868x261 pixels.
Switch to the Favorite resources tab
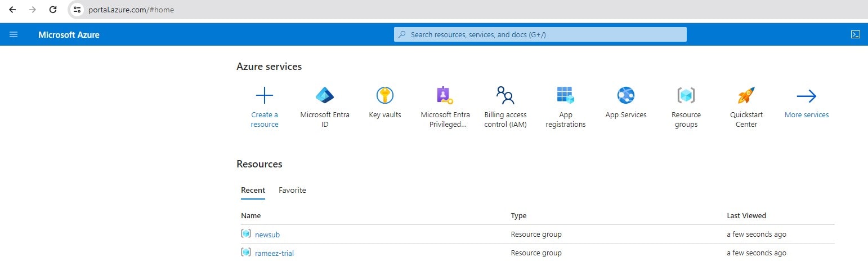click(292, 191)
